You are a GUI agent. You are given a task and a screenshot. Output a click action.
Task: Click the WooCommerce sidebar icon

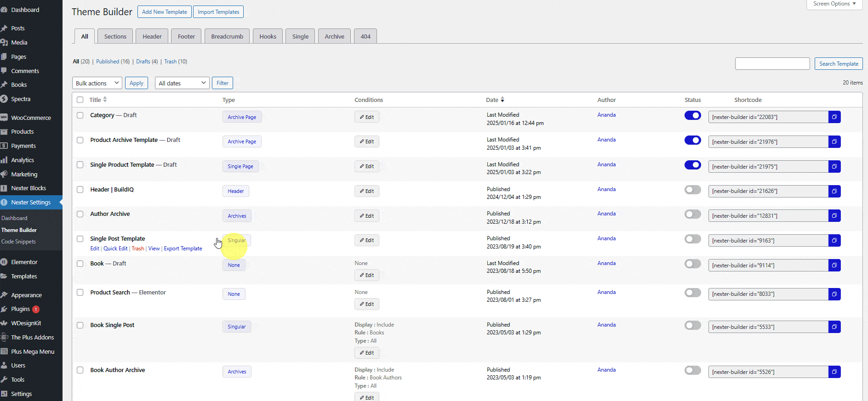coord(4,118)
